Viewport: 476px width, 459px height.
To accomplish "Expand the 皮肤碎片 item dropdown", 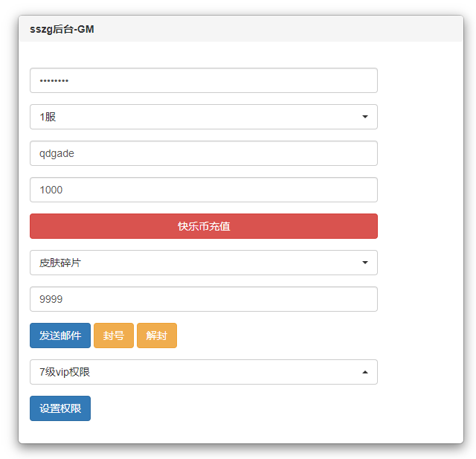I will pyautogui.click(x=203, y=263).
